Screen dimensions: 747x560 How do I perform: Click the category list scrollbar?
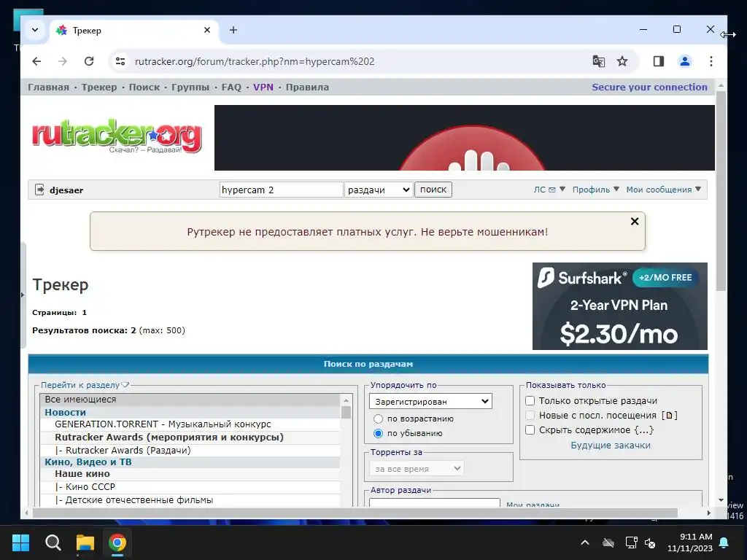347,412
